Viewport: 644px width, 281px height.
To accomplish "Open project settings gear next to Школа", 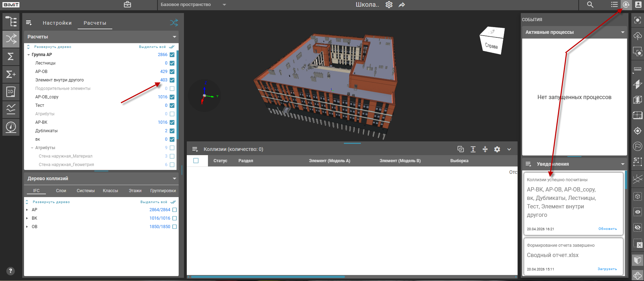I will (x=389, y=5).
